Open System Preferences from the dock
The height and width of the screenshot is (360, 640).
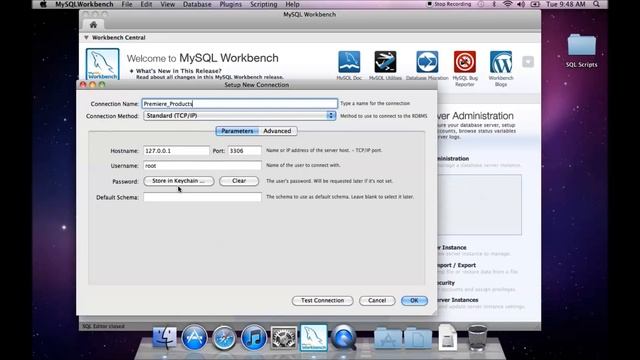click(x=283, y=338)
